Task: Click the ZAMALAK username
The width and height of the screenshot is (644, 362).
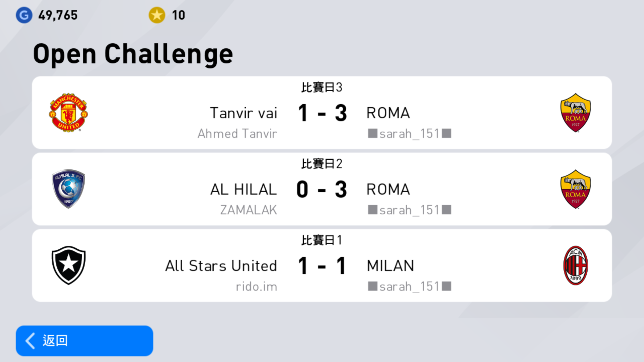Action: [249, 210]
